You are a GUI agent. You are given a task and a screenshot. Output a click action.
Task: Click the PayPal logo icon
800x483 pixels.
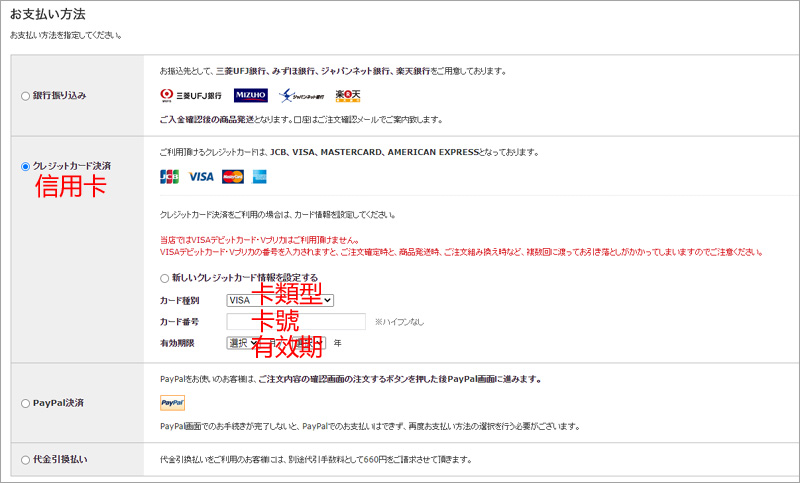[x=172, y=403]
